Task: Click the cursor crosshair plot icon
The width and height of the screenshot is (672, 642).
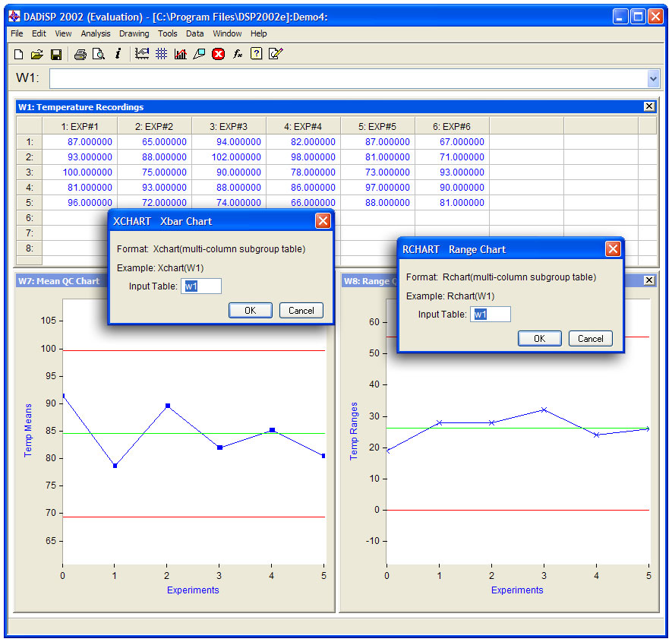Action: pyautogui.click(x=142, y=54)
